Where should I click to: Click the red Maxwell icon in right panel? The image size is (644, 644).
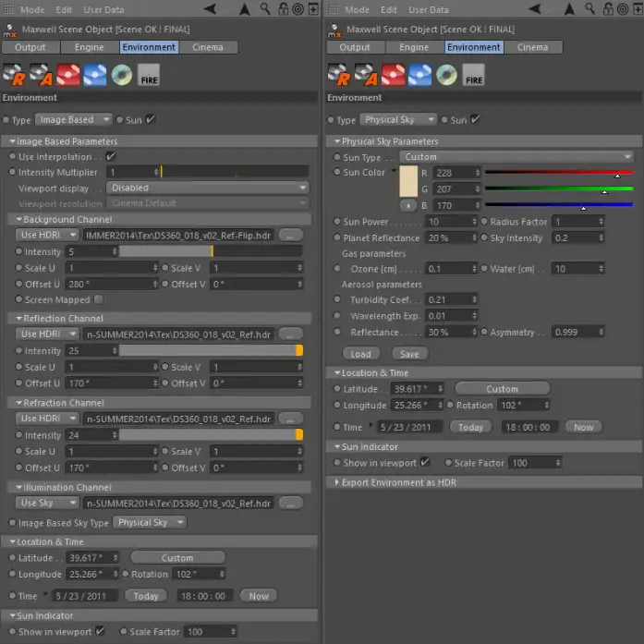[x=393, y=75]
